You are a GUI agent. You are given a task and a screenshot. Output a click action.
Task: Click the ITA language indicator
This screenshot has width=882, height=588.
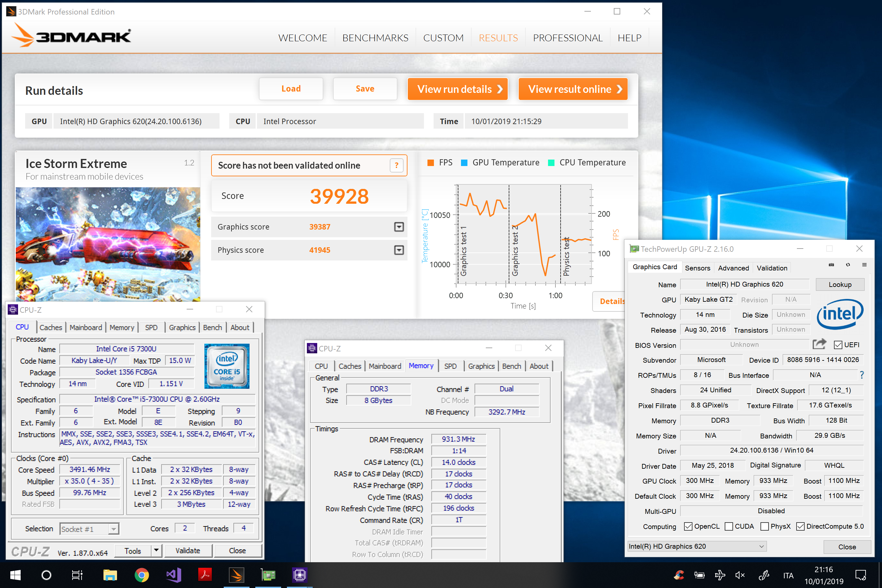788,575
